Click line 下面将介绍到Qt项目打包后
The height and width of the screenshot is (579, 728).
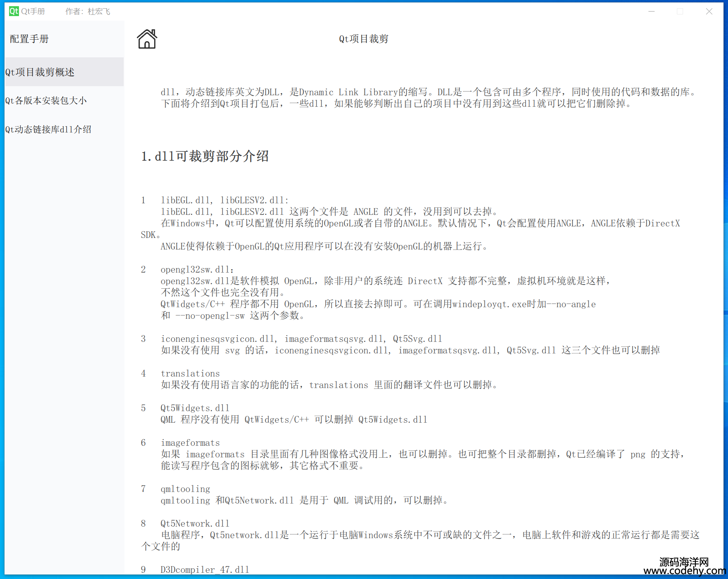(396, 104)
